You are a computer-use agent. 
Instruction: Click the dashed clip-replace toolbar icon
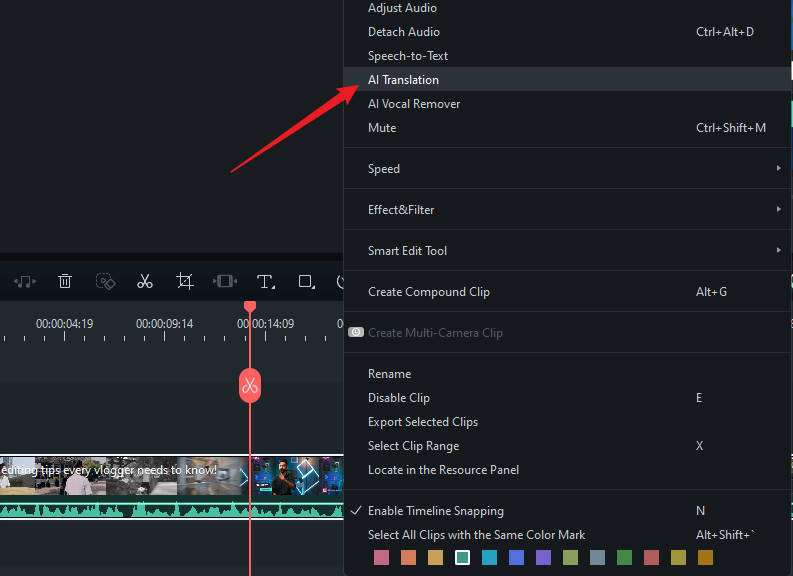[105, 281]
